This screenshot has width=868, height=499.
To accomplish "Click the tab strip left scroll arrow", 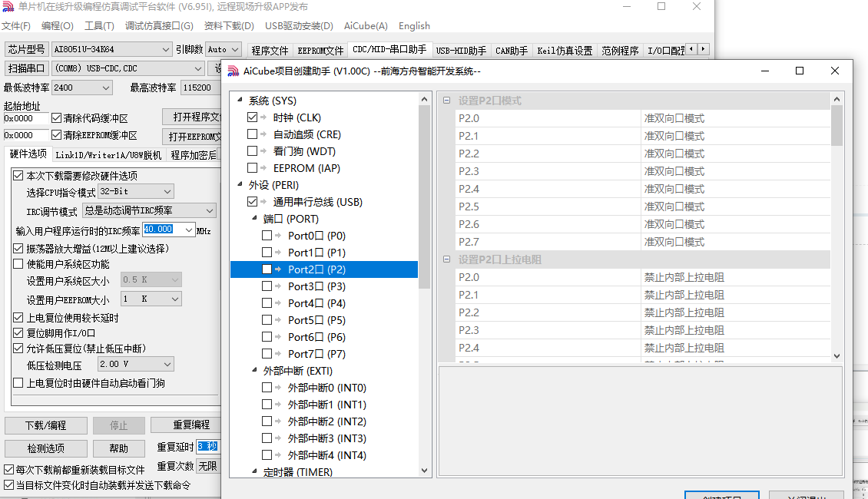I will coord(691,49).
